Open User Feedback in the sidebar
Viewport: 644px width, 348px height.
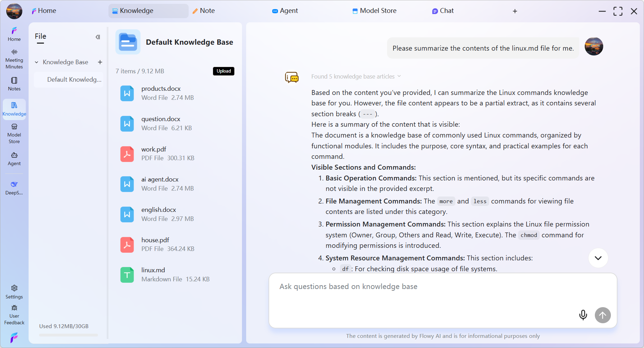[x=14, y=314]
